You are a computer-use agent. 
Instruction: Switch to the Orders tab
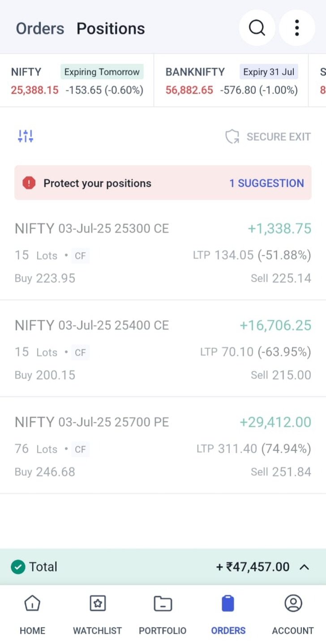point(40,29)
